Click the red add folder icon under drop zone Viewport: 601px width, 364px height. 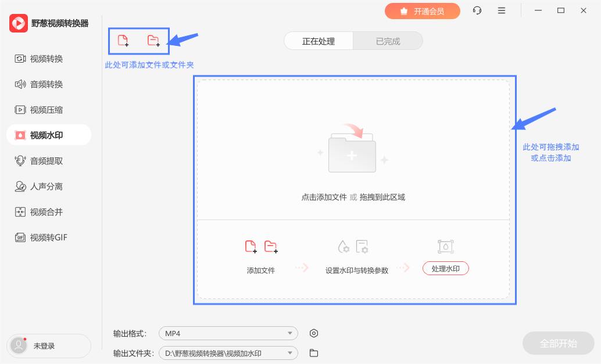tap(271, 247)
